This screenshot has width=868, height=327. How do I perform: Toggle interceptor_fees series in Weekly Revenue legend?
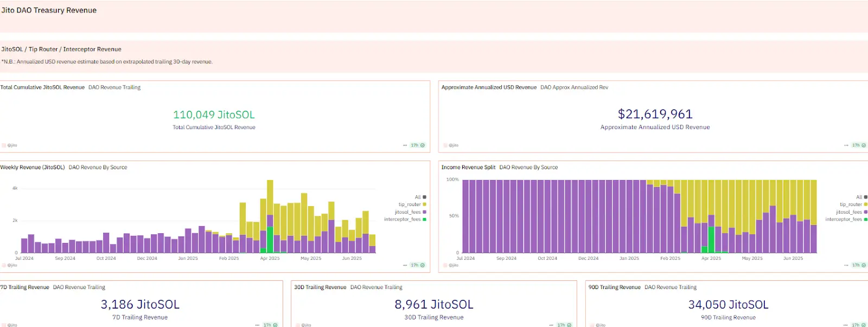(x=405, y=219)
